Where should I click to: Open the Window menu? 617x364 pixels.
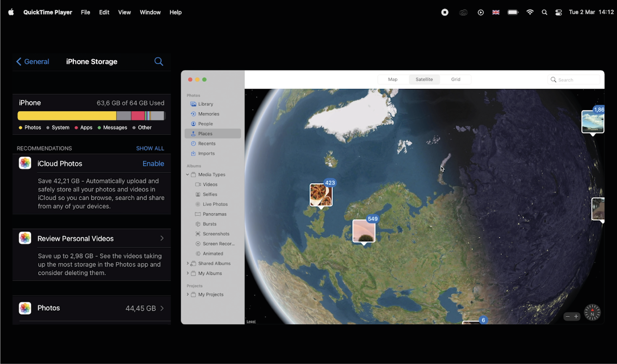[150, 12]
